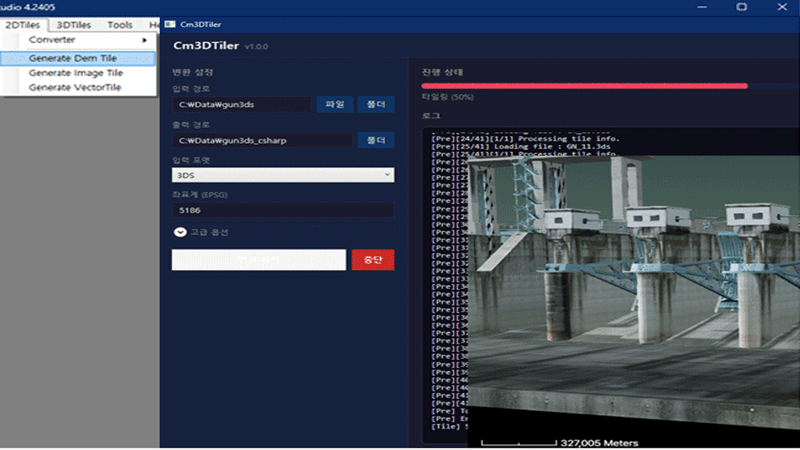
Task: Click the 폴더 button next to the C:\Data\gun3ds path
Action: coord(376,104)
